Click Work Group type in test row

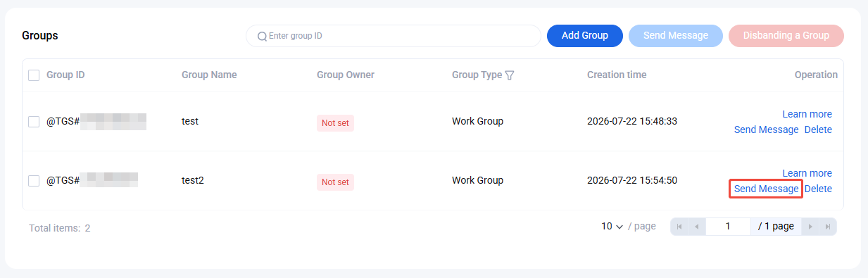(477, 121)
